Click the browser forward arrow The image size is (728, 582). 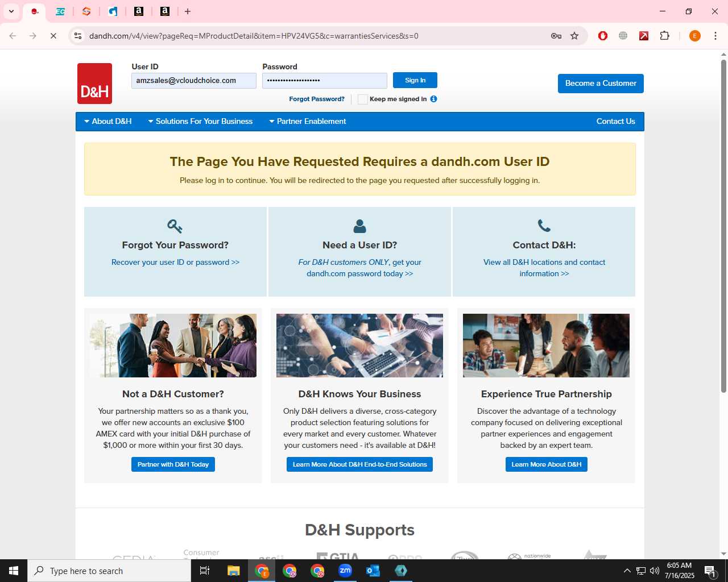coord(33,36)
